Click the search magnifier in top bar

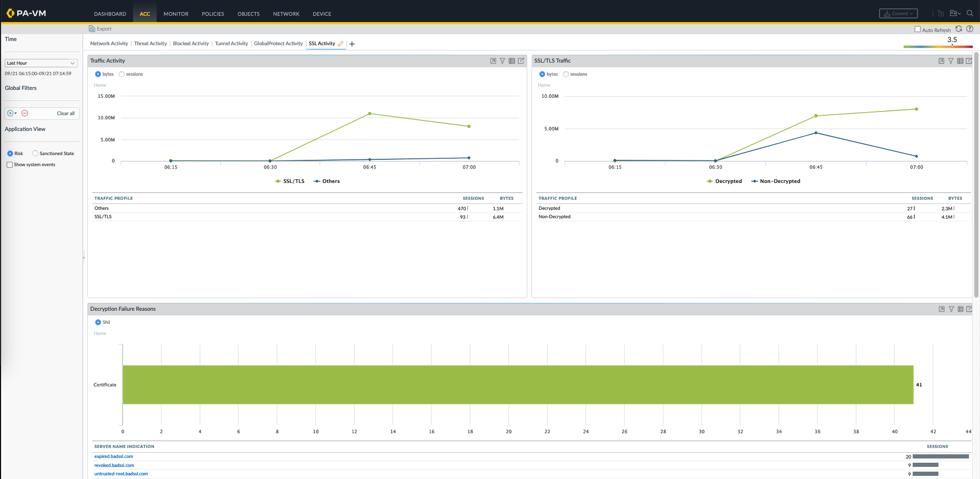pos(970,14)
